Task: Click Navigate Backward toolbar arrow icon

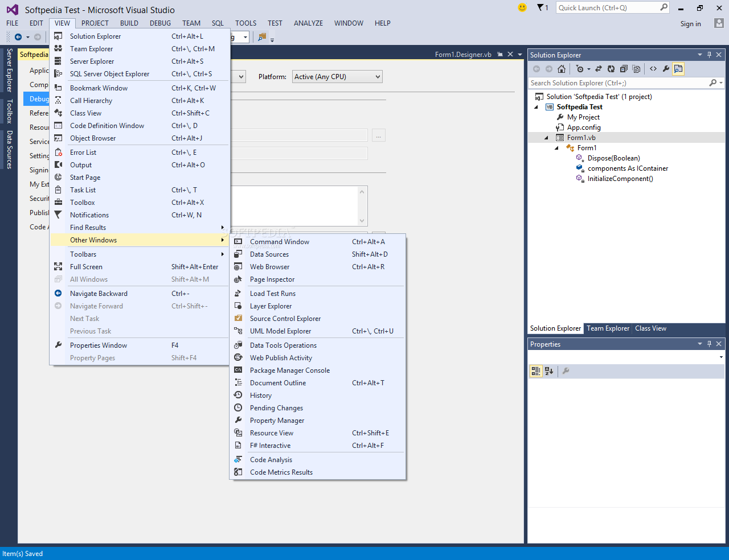Action: tap(18, 37)
